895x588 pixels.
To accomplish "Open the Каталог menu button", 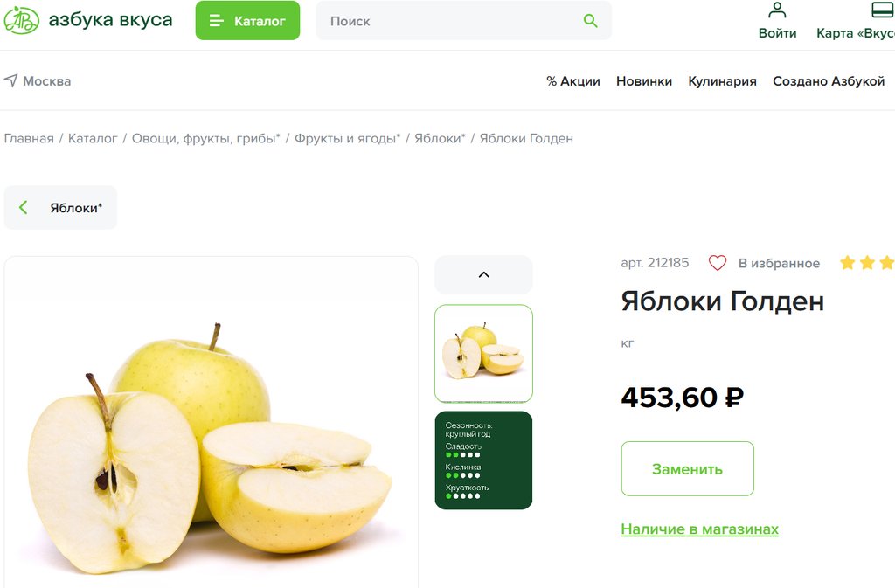I will click(247, 20).
